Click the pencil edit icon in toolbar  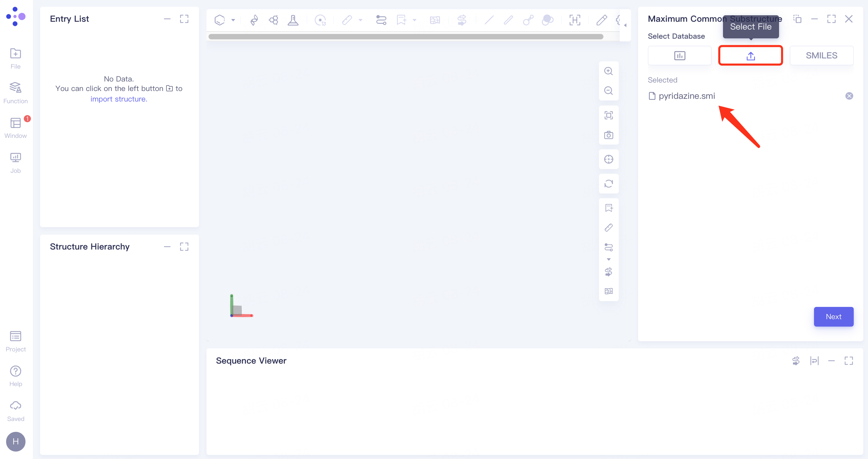pyautogui.click(x=601, y=20)
